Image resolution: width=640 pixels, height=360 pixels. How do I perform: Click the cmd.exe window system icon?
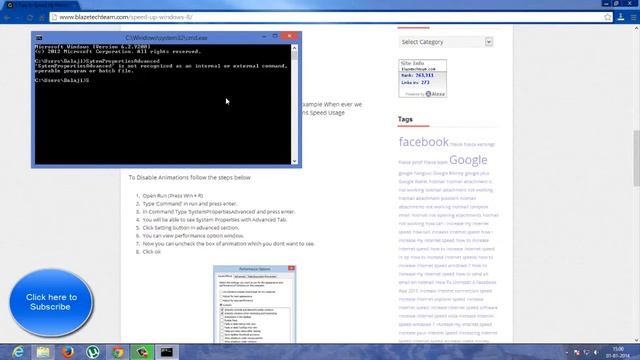pyautogui.click(x=39, y=38)
